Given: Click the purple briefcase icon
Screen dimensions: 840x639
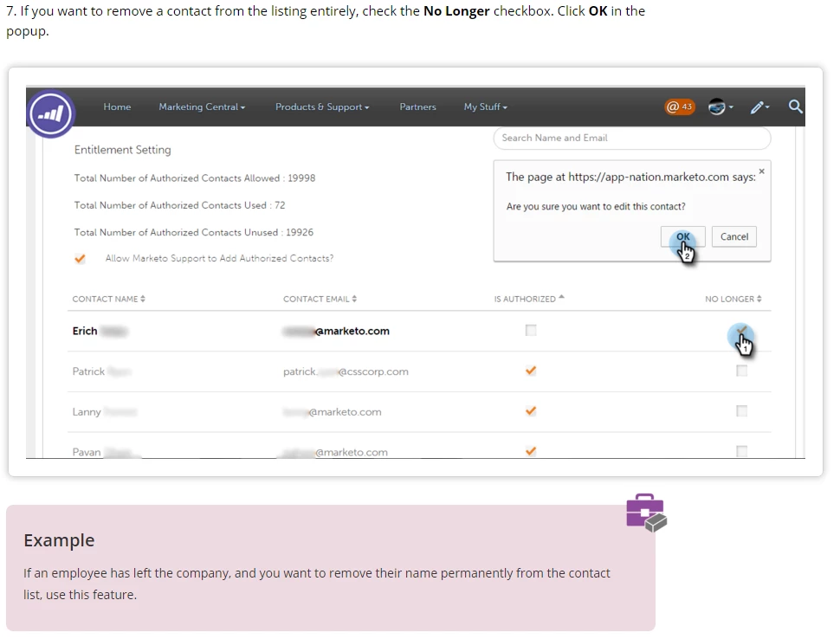Looking at the screenshot, I should (647, 513).
